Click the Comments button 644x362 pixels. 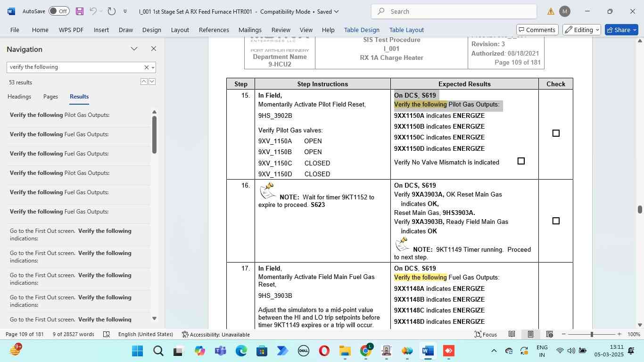(x=537, y=30)
